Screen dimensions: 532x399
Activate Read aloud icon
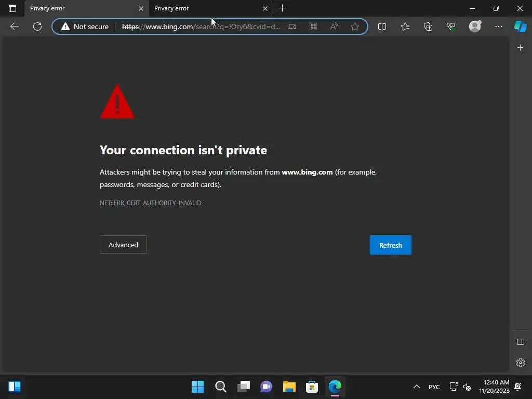pos(334,26)
